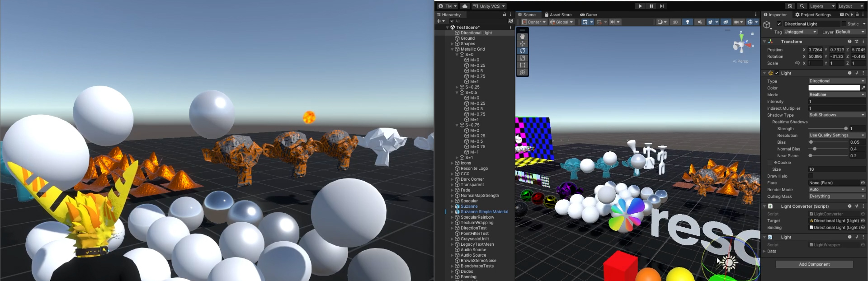
Task: Enable the Draw Halo checkbox
Action: pos(811,176)
